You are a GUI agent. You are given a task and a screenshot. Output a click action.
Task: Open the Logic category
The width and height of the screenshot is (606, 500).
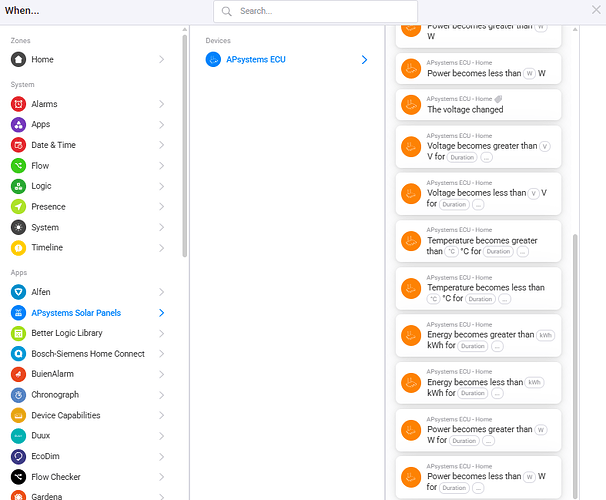tap(89, 186)
